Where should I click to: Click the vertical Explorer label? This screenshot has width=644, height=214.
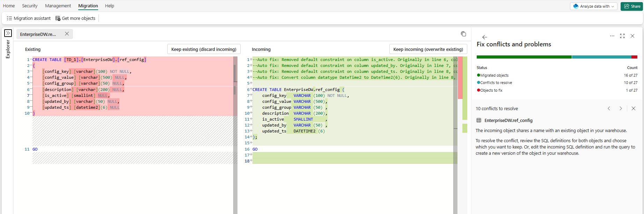coord(8,49)
